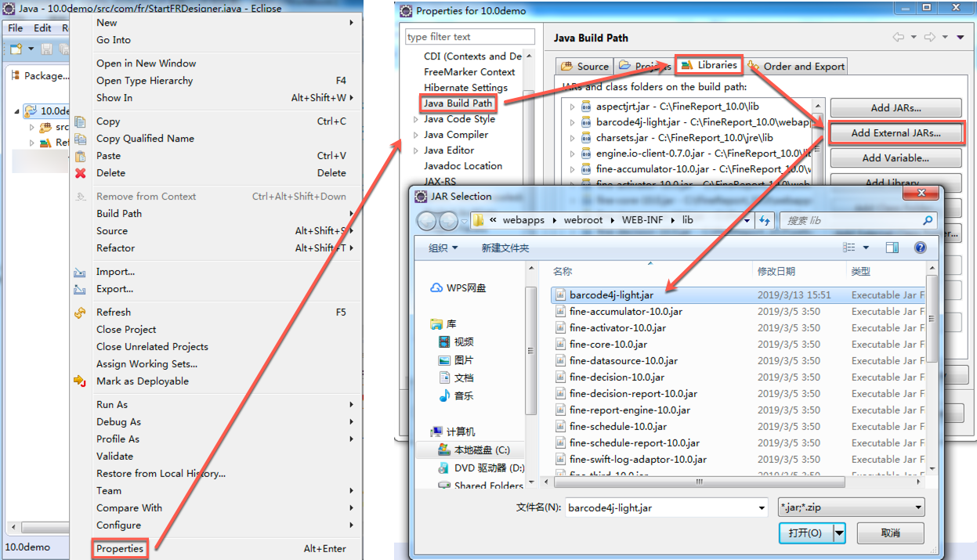Viewport: 977px width, 560px height.
Task: Click the Copy Qualified Name icon
Action: (80, 139)
